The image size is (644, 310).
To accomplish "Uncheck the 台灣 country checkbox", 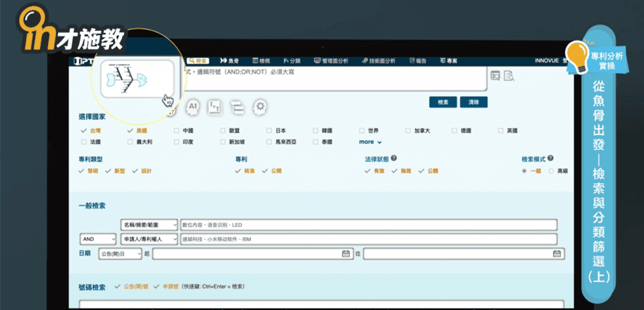I will point(83,130).
